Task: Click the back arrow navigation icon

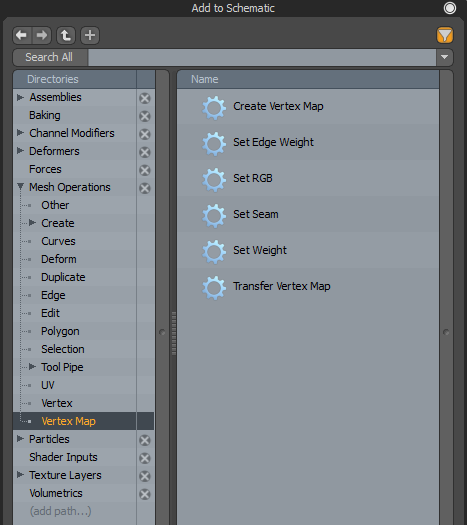Action: tap(22, 35)
